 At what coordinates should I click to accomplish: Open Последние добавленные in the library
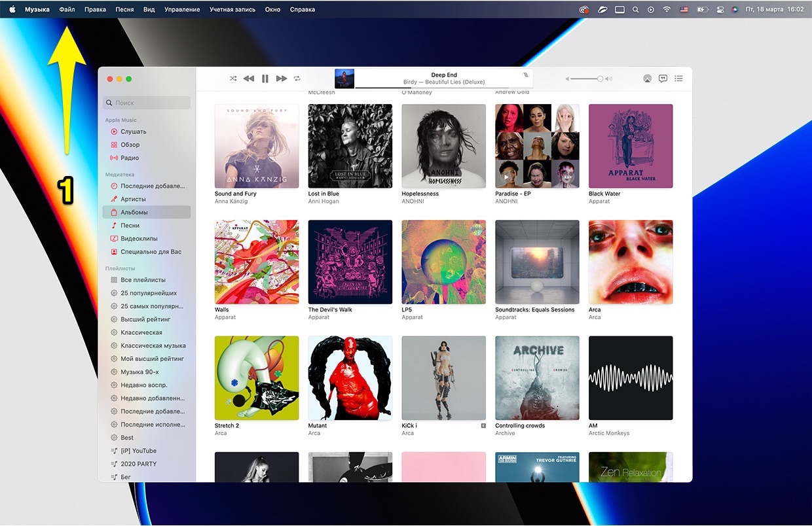(147, 186)
